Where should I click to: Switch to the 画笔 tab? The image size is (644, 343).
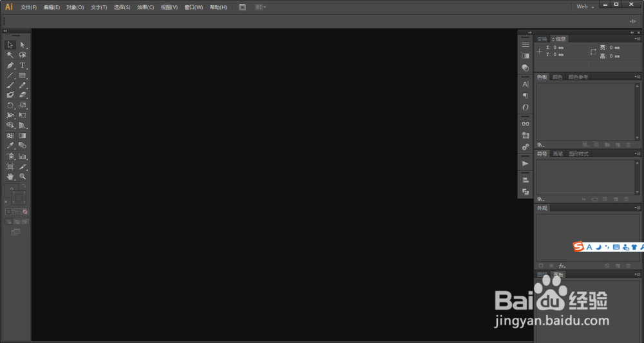tap(558, 154)
